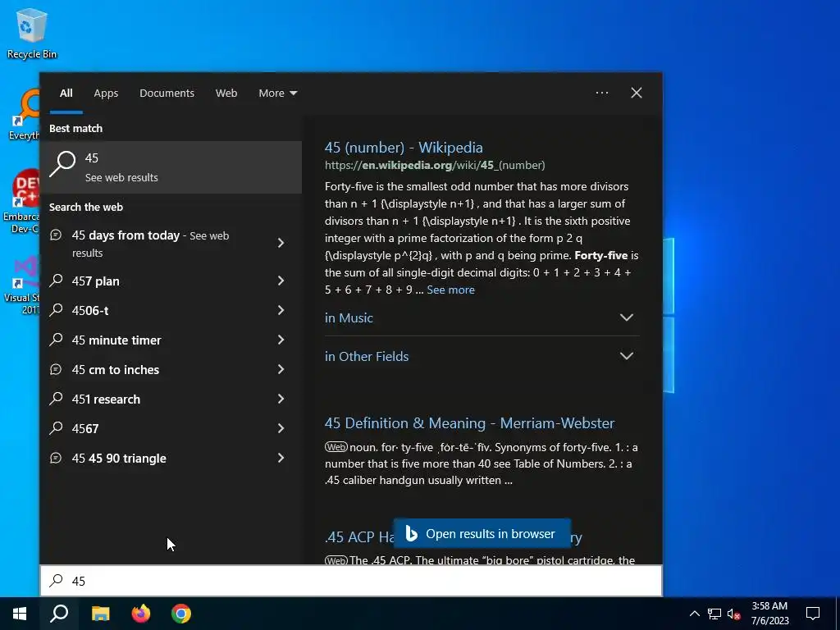Switch to the Documents tab

(167, 93)
